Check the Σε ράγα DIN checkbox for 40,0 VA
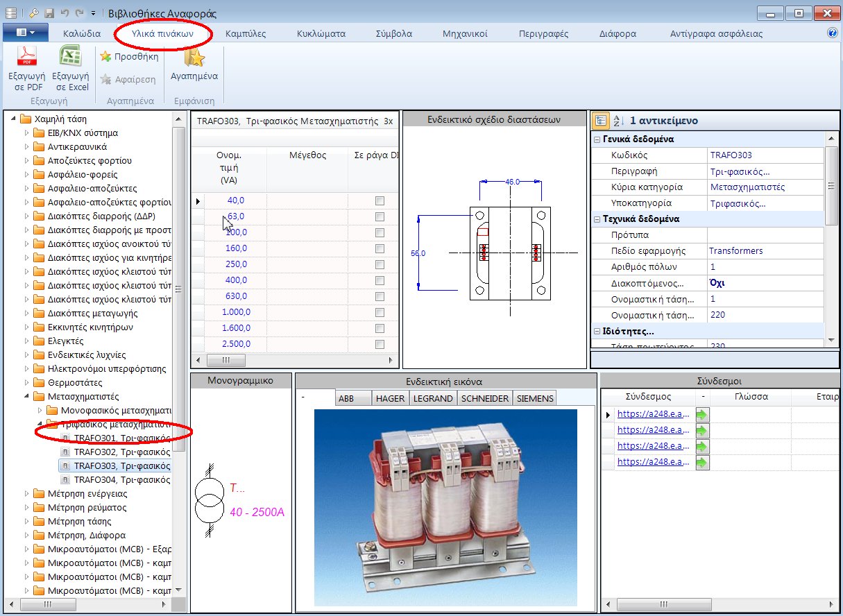This screenshot has width=843, height=616. [378, 200]
